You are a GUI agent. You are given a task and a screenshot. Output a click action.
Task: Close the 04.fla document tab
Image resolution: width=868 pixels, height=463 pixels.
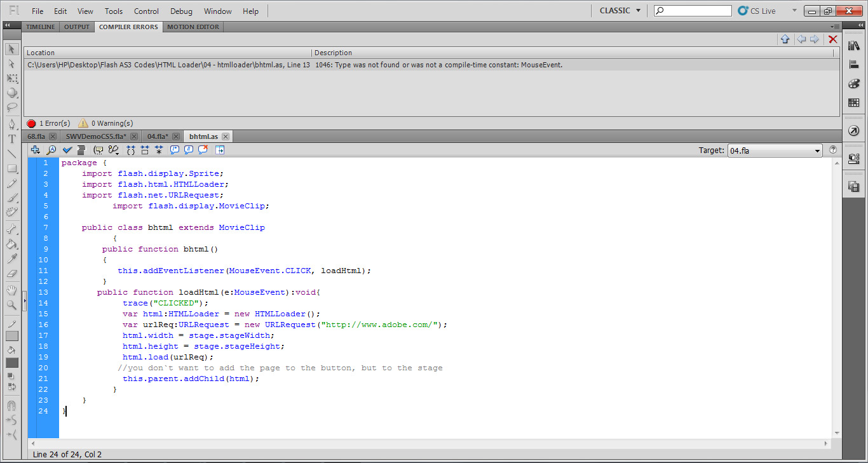[176, 137]
